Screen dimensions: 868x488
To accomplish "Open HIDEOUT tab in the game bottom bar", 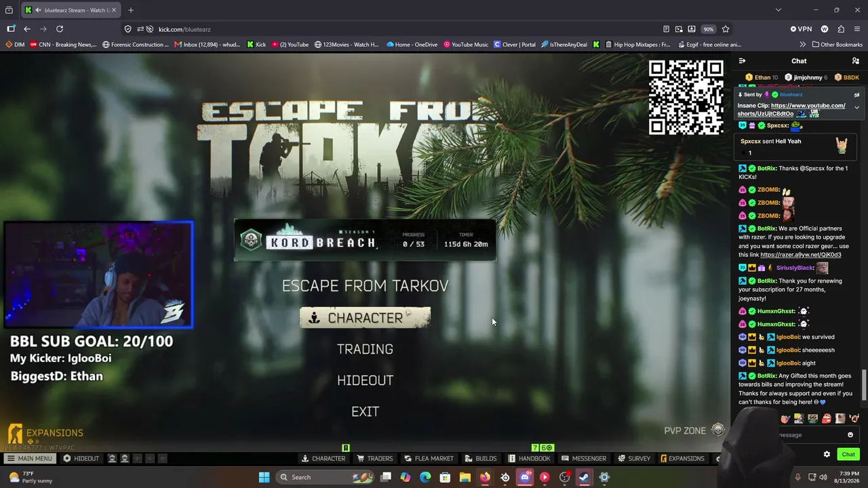I will pyautogui.click(x=81, y=459).
